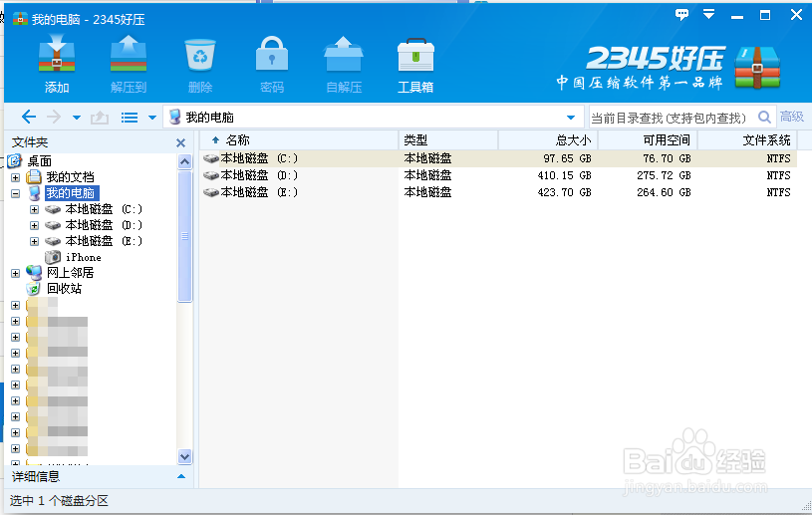Minimize the 2345好压 window
This screenshot has width=812, height=515.
pyautogui.click(x=737, y=16)
